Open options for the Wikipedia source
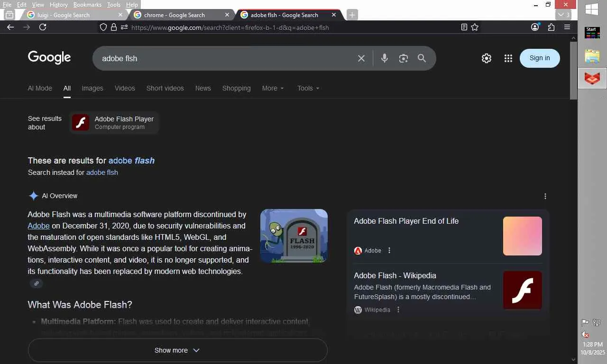Viewport: 607px width, 364px height. (x=398, y=309)
